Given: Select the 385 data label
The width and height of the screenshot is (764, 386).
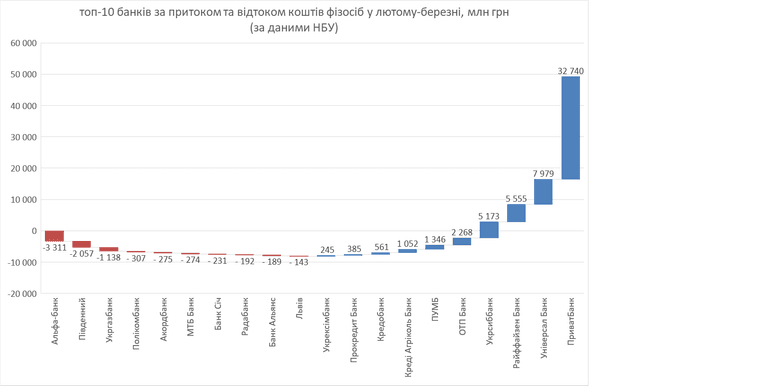Looking at the screenshot, I should [x=354, y=249].
